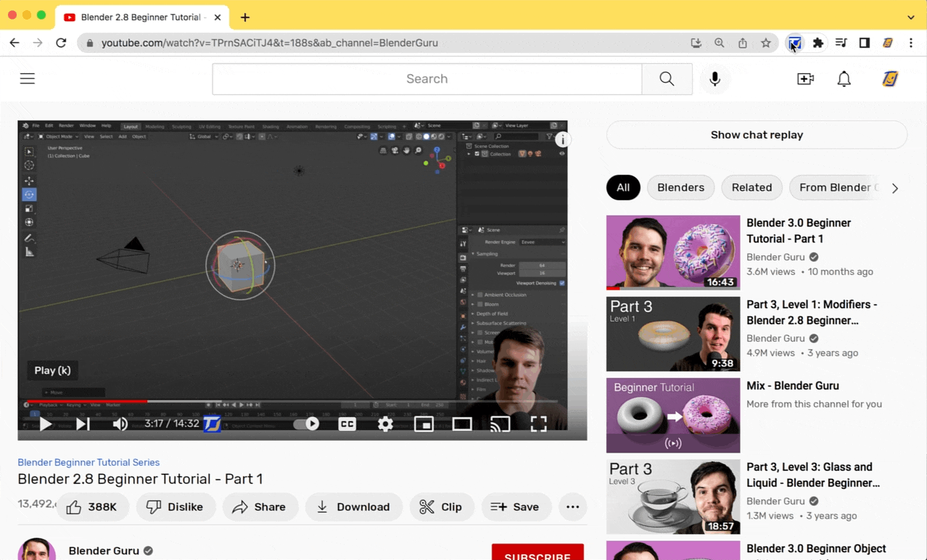927x560 pixels.
Task: Open video settings gear
Action: click(x=385, y=424)
